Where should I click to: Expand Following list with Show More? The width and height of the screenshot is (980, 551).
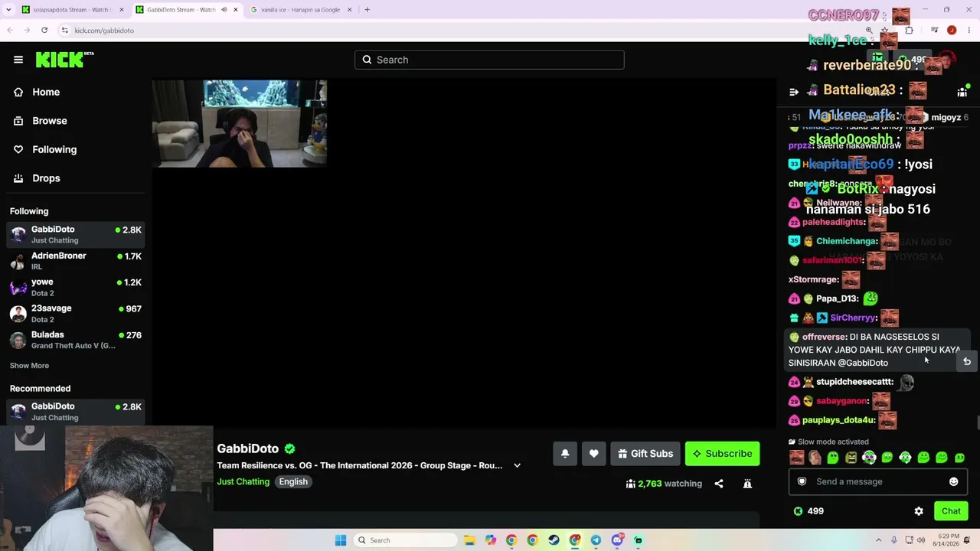(x=29, y=366)
